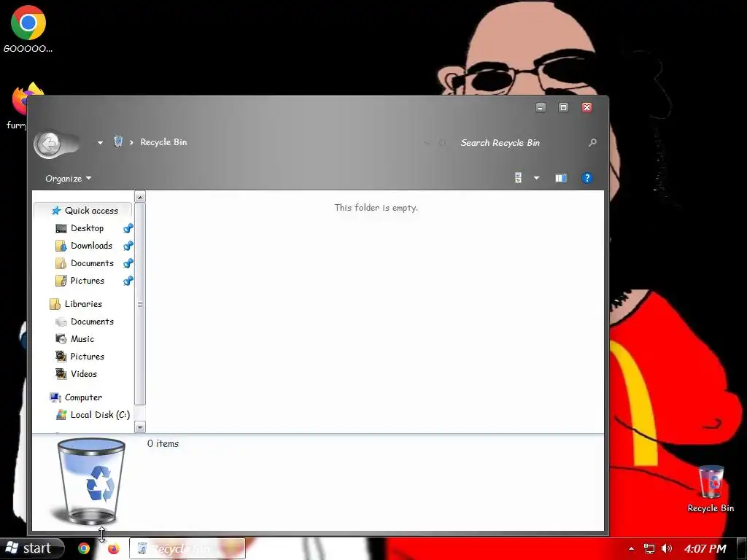Select the Chrome desktop icon labeled GOOOOO
The width and height of the screenshot is (747, 560).
[x=28, y=28]
